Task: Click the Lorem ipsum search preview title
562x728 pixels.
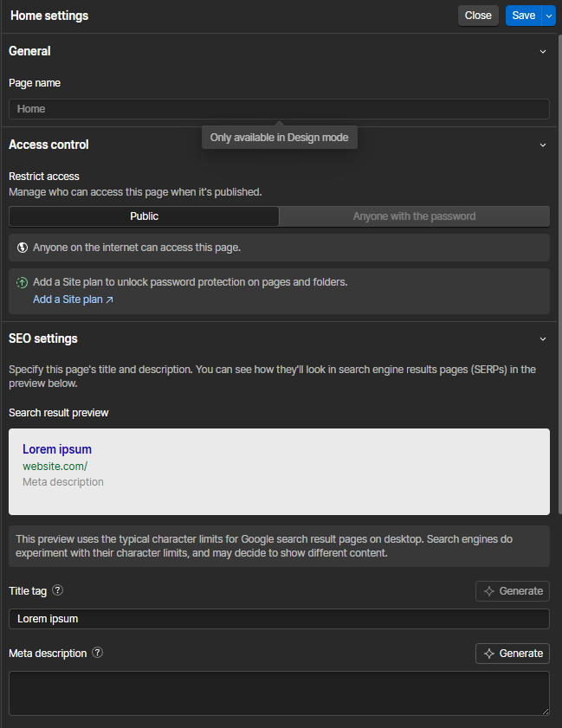Action: coord(57,449)
